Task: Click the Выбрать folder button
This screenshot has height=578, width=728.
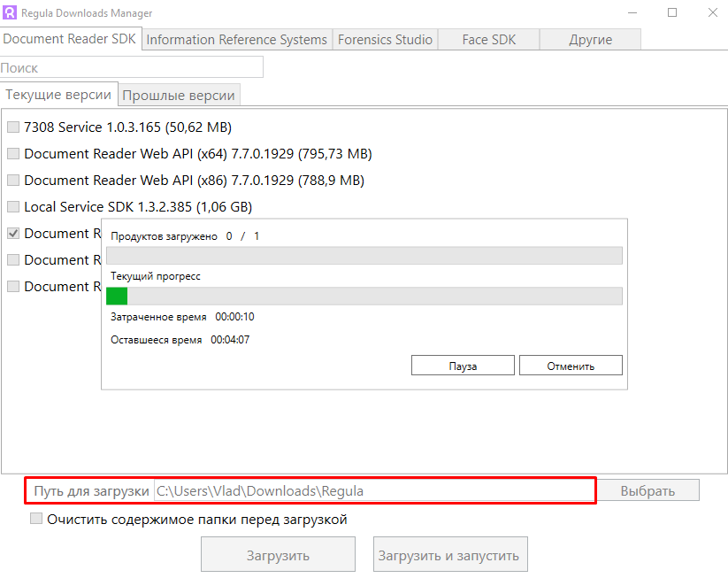Action: point(648,490)
